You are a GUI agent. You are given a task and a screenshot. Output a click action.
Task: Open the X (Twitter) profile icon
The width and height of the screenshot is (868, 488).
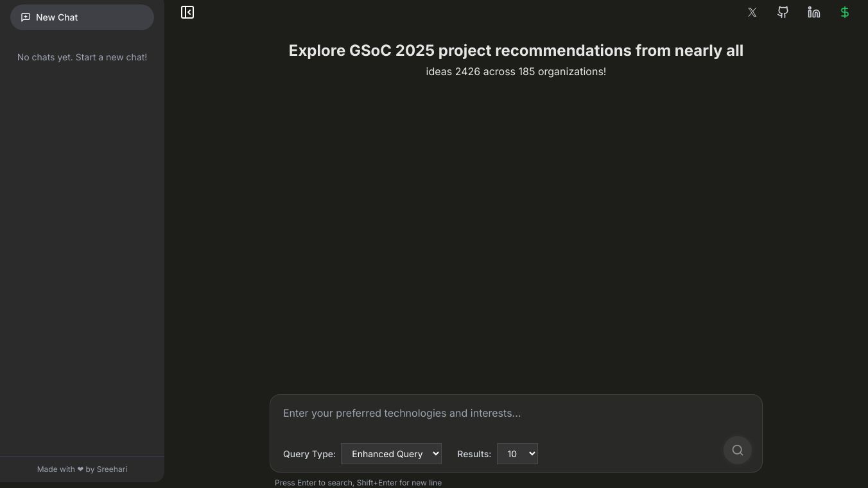tap(752, 12)
